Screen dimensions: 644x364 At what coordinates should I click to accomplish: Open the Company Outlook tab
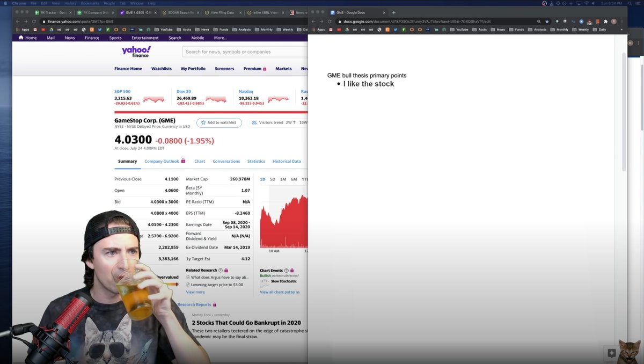[162, 161]
